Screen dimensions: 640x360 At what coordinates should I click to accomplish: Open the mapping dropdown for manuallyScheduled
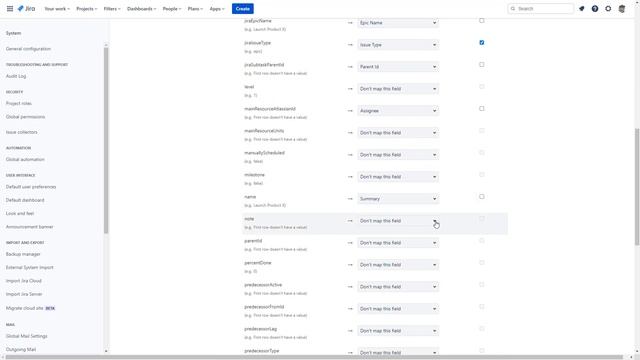(x=398, y=155)
